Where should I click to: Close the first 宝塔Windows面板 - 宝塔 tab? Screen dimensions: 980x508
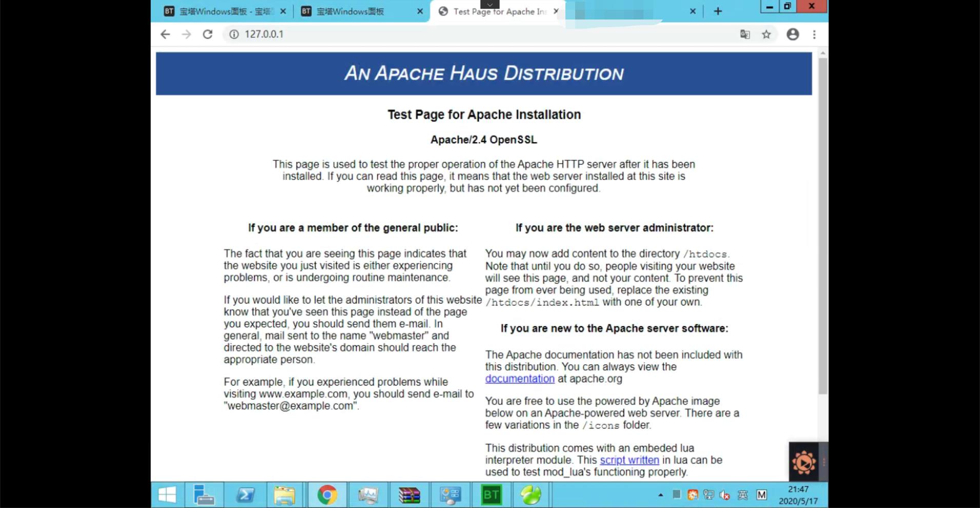click(283, 11)
